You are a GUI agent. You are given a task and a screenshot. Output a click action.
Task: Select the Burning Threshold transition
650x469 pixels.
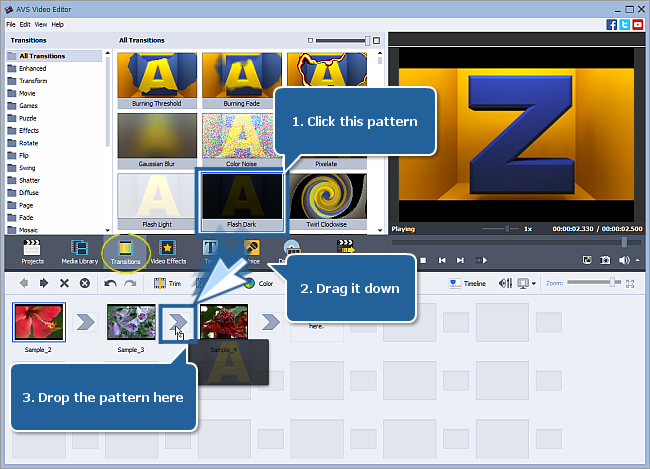tap(157, 80)
